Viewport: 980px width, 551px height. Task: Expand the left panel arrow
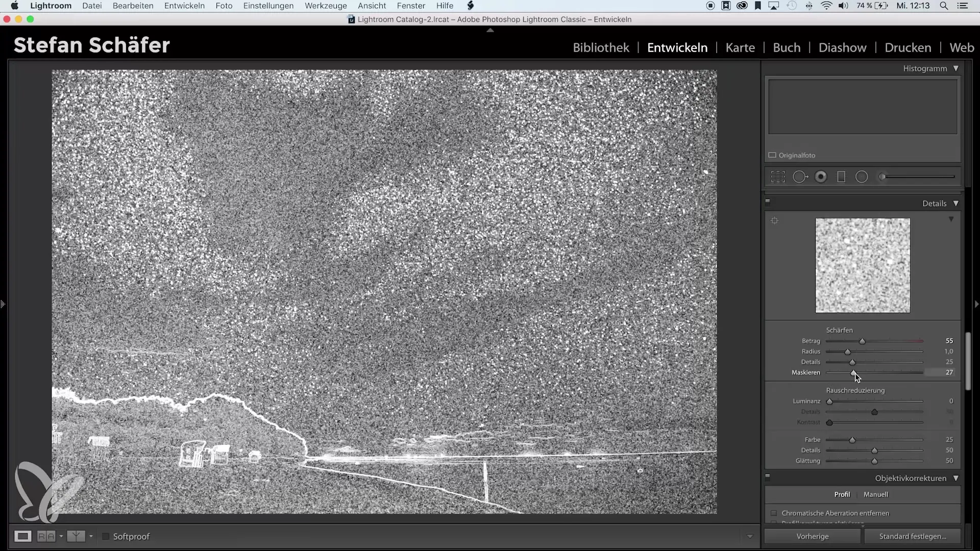coord(3,304)
